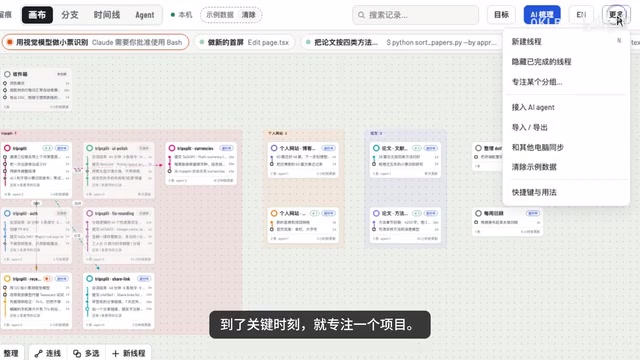The image size is (640, 360).
Task: Click status circle on tripsplit · ui-polish card
Action: tap(89, 148)
